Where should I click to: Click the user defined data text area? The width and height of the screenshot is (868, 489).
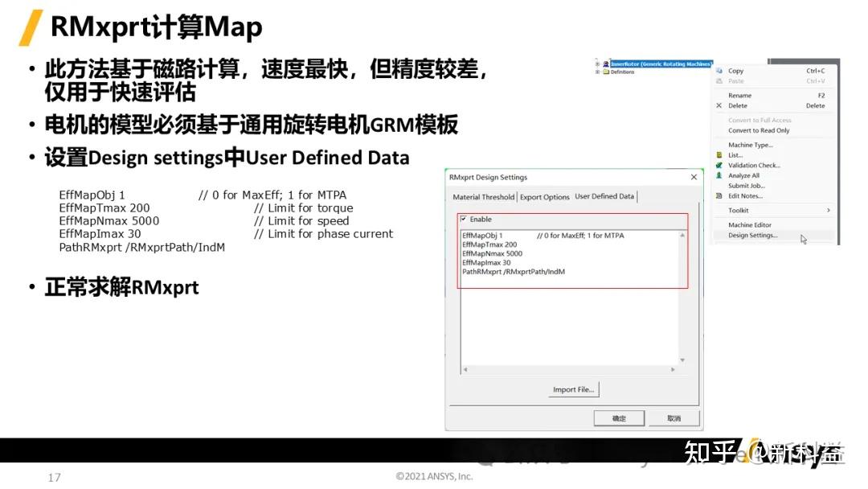(x=570, y=298)
